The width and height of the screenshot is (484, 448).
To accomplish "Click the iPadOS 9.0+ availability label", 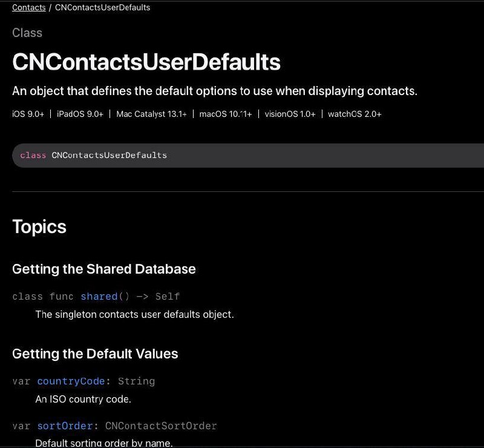I will pos(80,114).
